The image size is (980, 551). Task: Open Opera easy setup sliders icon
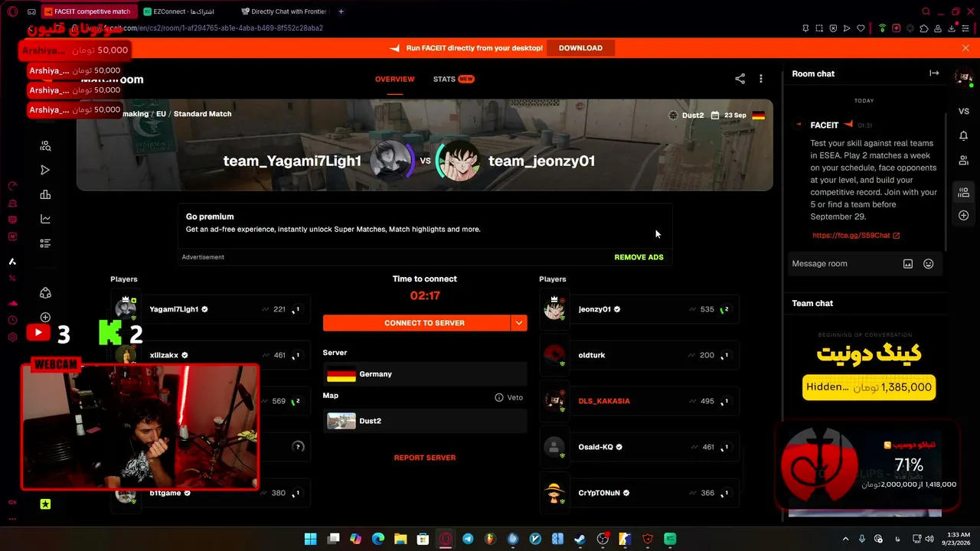tap(966, 28)
